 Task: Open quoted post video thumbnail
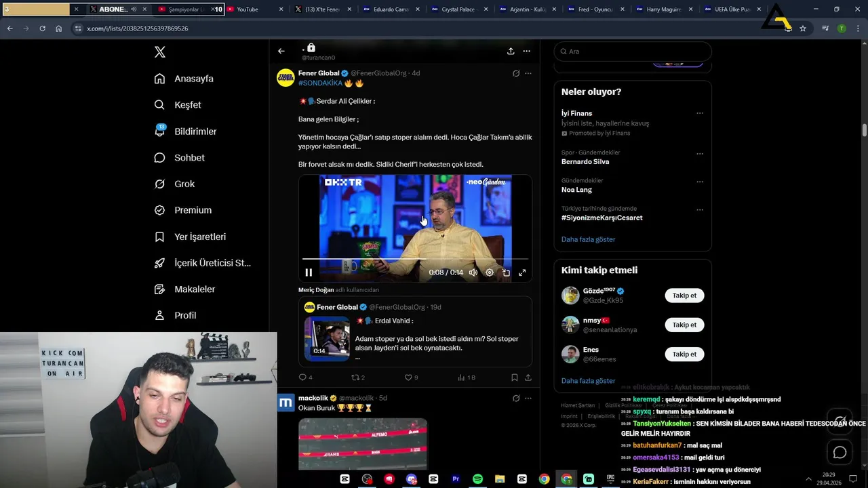pos(327,339)
